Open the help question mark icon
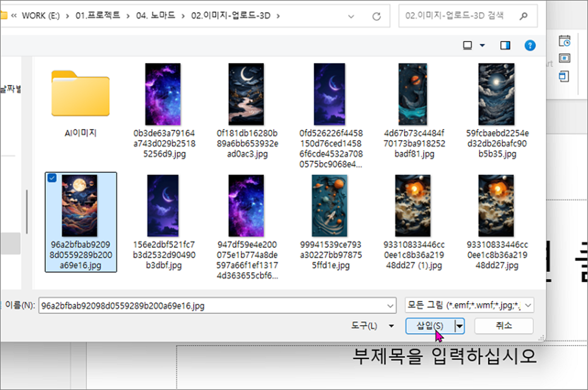The width and height of the screenshot is (588, 390). 530,45
